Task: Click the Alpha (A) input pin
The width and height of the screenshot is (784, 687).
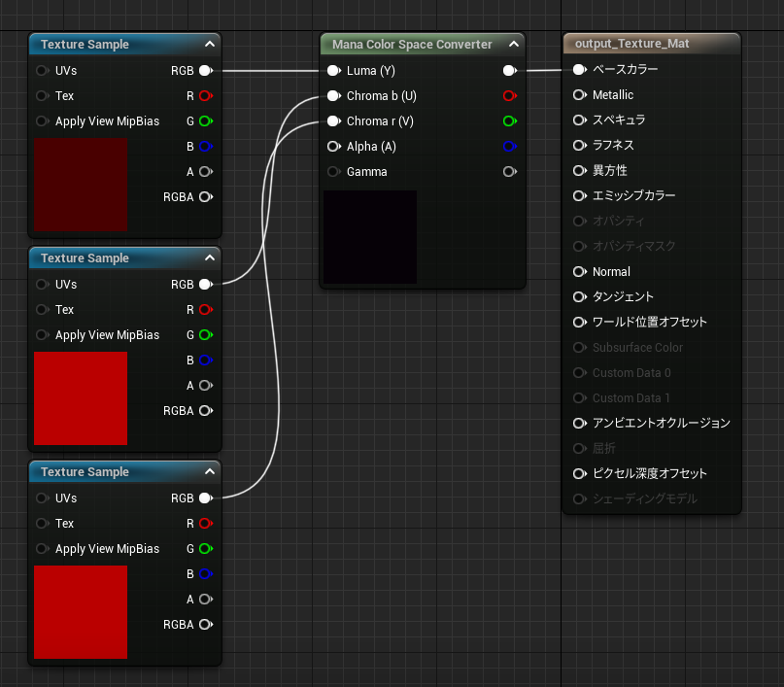Action: pyautogui.click(x=334, y=147)
